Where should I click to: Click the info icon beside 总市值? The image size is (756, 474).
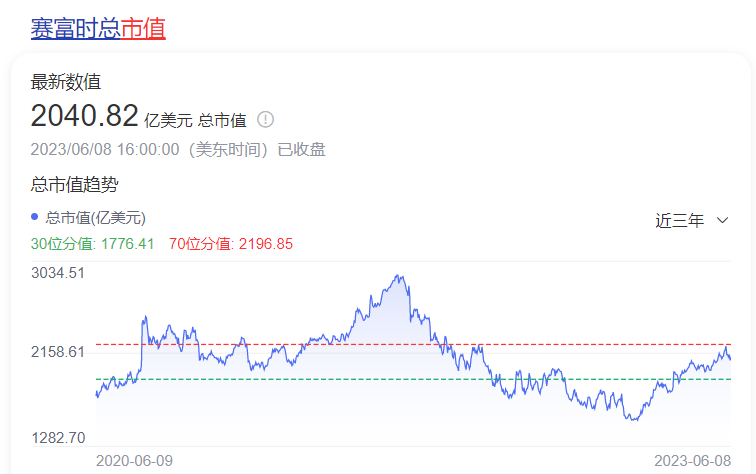click(265, 120)
